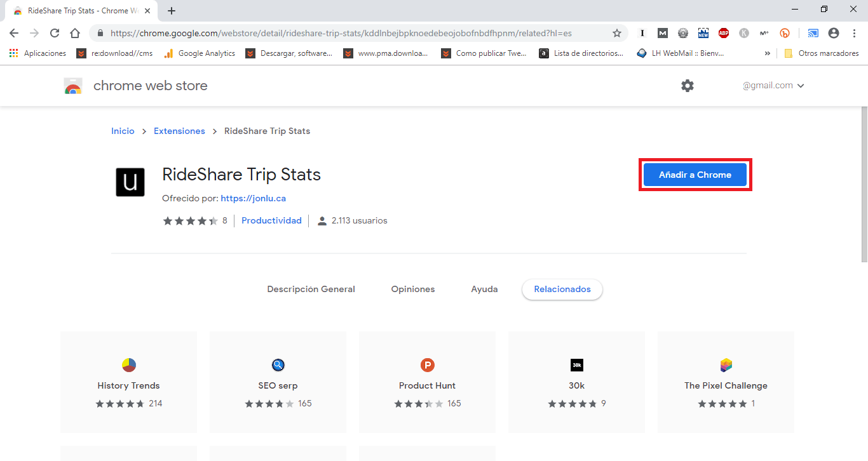The image size is (868, 461).
Task: Open Google Analytics bookmark
Action: click(200, 53)
